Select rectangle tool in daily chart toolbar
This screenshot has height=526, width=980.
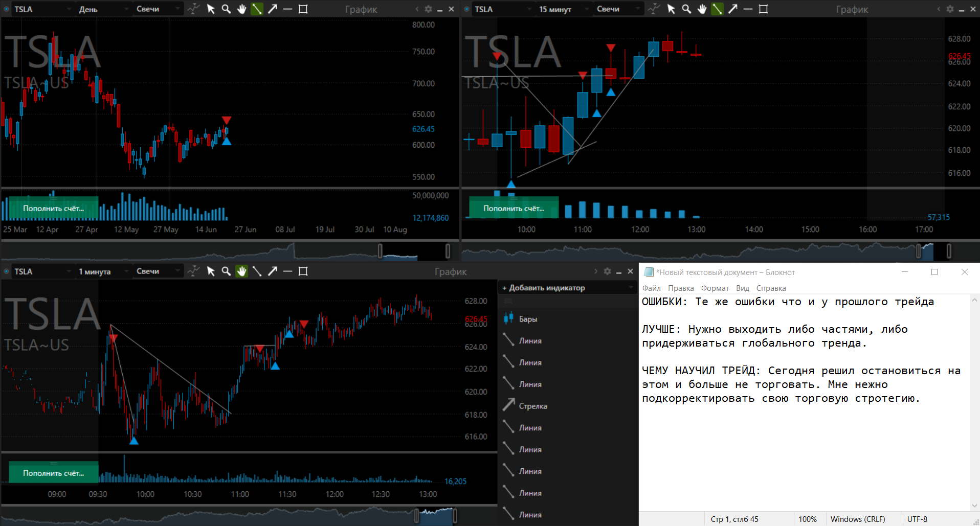[303, 9]
